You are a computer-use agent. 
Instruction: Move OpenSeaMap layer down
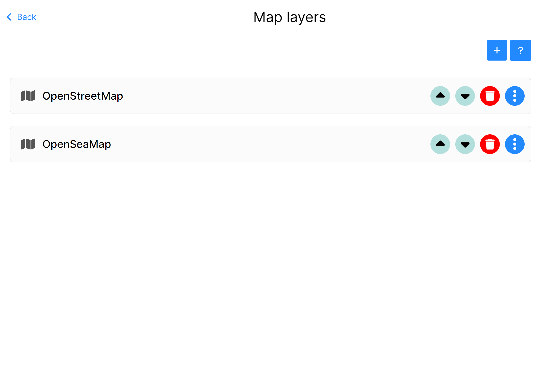pos(465,144)
